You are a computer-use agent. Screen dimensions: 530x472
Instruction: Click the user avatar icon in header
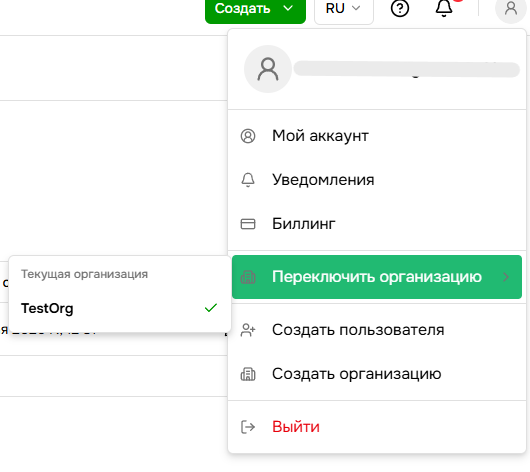coord(511,9)
